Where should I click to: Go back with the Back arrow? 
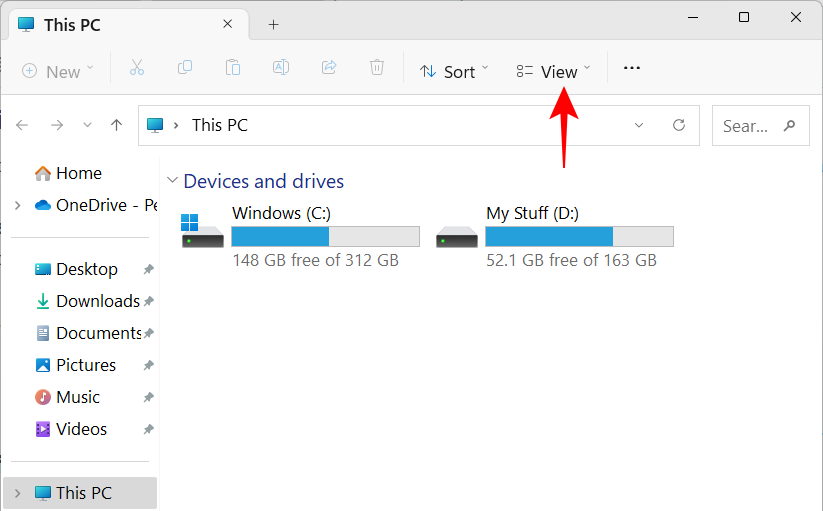pyautogui.click(x=22, y=125)
